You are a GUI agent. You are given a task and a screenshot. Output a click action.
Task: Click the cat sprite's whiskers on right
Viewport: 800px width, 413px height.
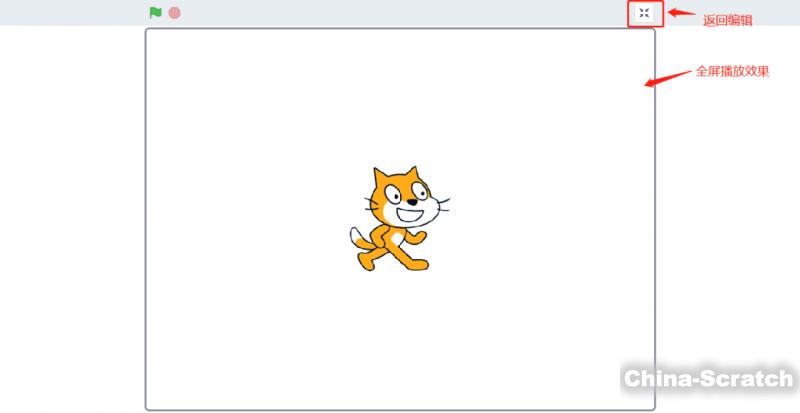point(443,205)
